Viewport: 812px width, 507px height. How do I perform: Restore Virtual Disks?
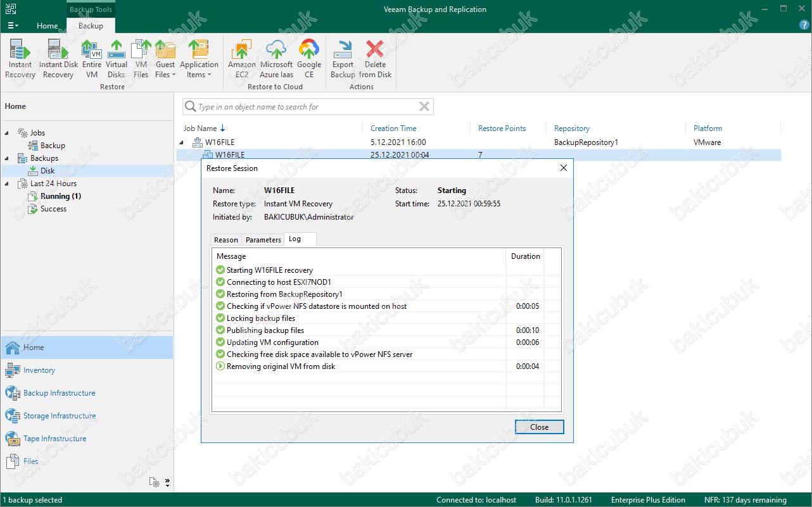[x=117, y=59]
